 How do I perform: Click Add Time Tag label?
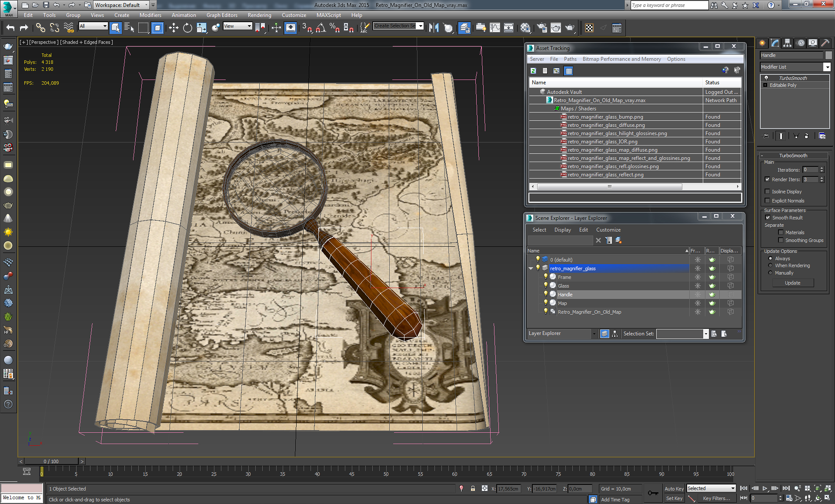click(615, 500)
